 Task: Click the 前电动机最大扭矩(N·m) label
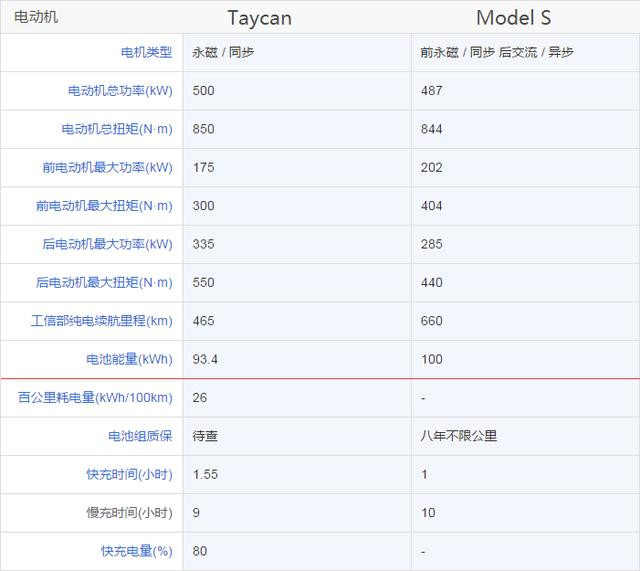(104, 206)
